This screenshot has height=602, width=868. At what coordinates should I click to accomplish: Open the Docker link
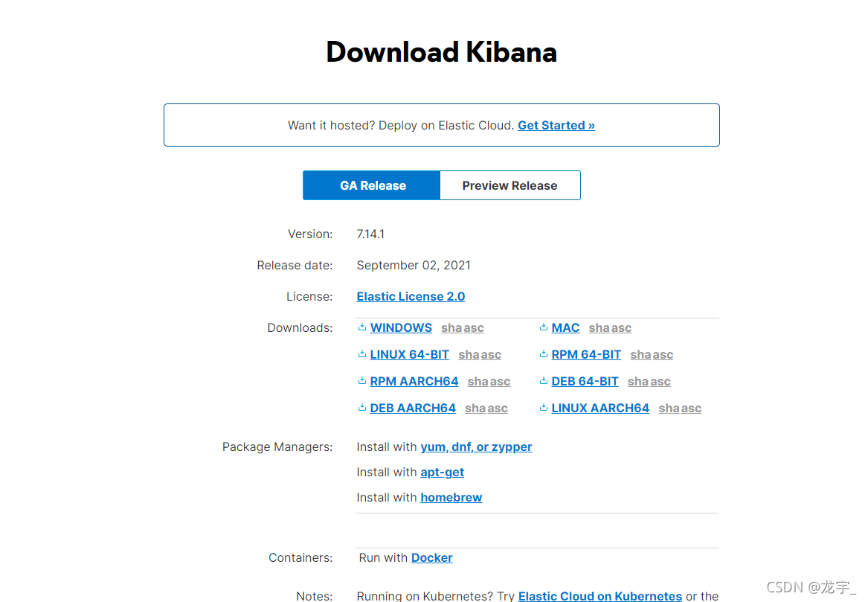(432, 557)
